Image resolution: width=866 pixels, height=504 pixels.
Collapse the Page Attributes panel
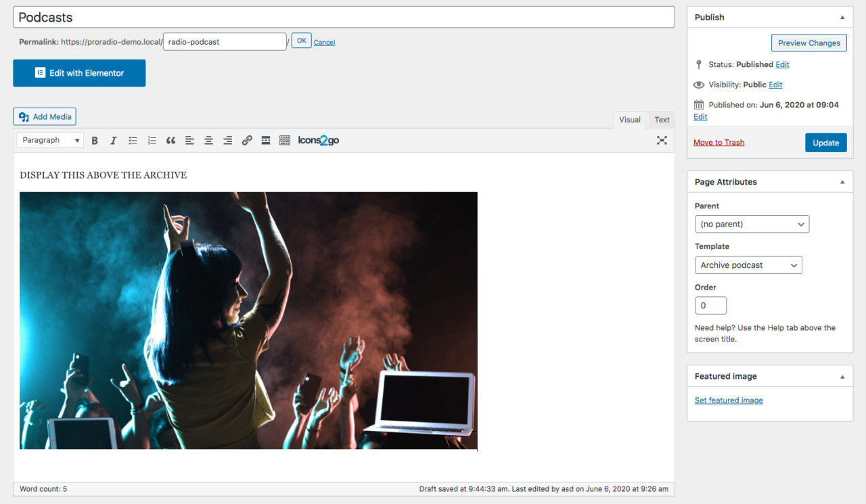pos(842,182)
